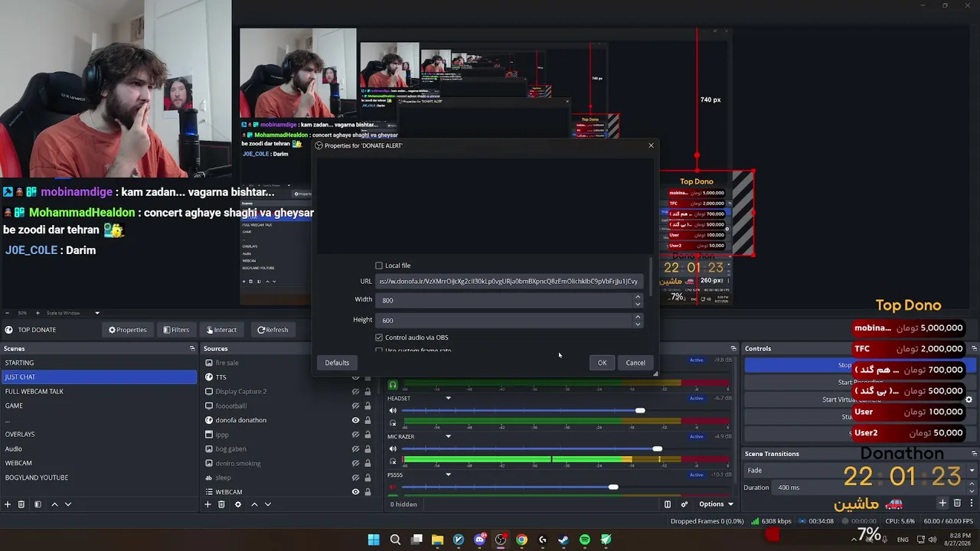This screenshot has height=551, width=980.
Task: Show the bog gaben source
Action: tap(355, 449)
